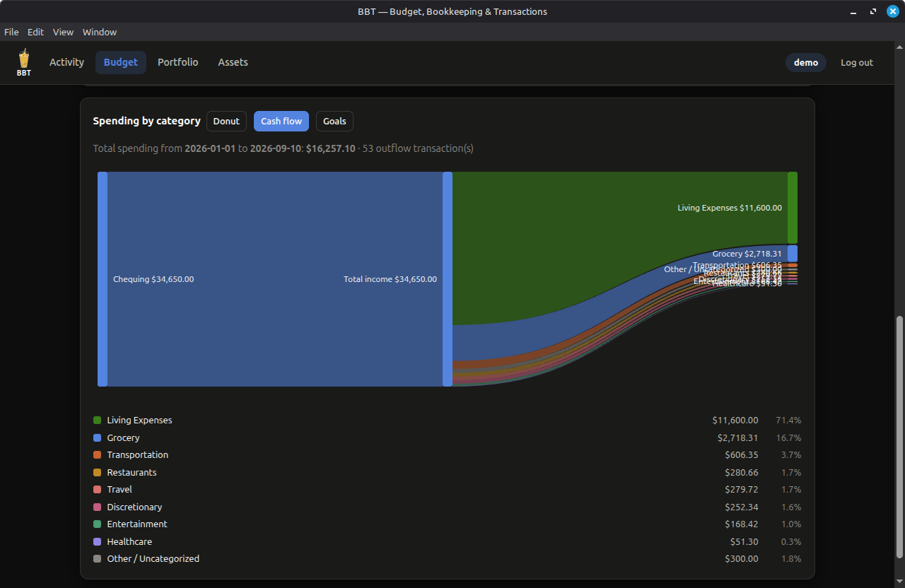Click the Discretionary pink legend swatch
Screen dimensions: 905x588
98,507
